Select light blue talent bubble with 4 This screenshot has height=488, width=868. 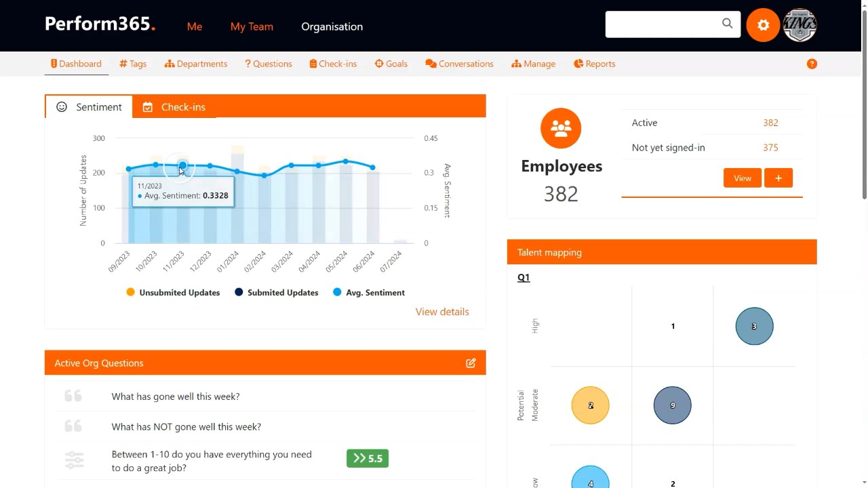pyautogui.click(x=591, y=477)
